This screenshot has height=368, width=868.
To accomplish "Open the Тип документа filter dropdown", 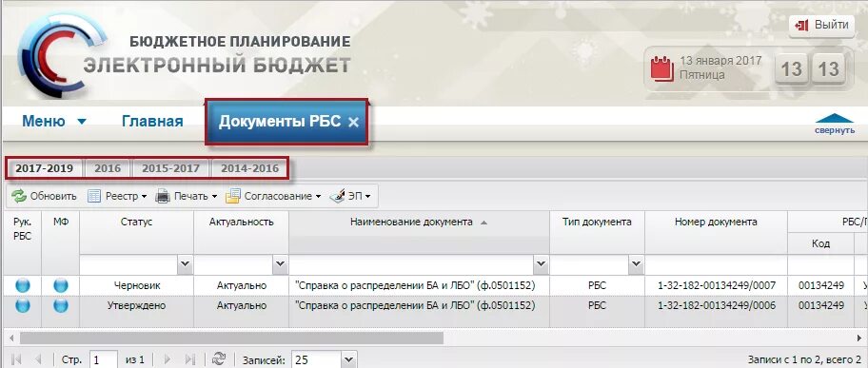I will click(x=637, y=264).
